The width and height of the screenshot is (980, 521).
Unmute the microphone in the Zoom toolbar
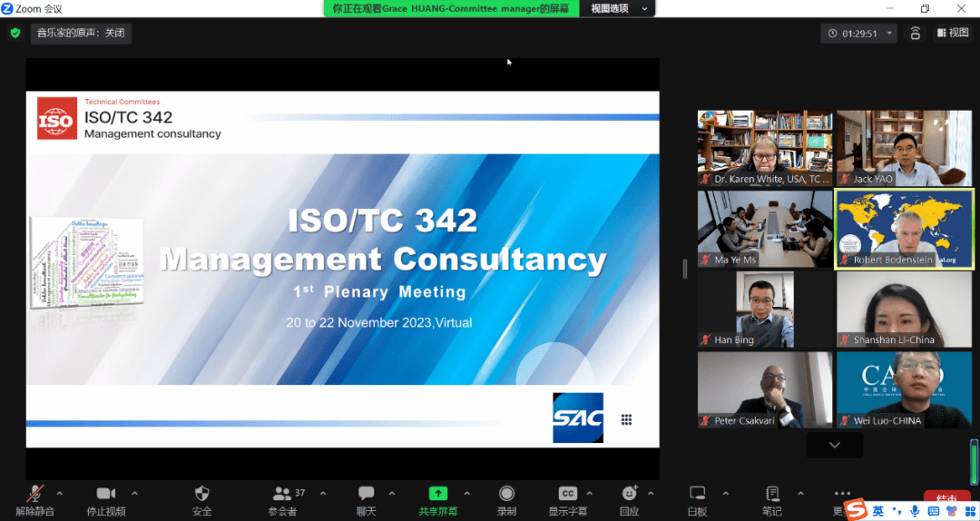point(35,494)
